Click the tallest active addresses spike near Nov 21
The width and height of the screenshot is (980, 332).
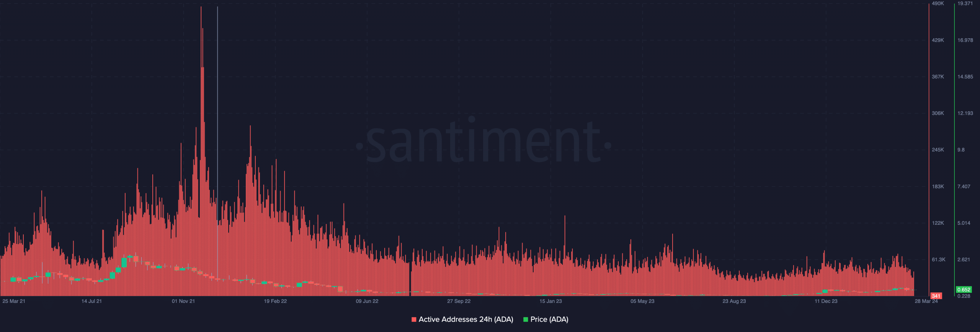[x=201, y=151]
